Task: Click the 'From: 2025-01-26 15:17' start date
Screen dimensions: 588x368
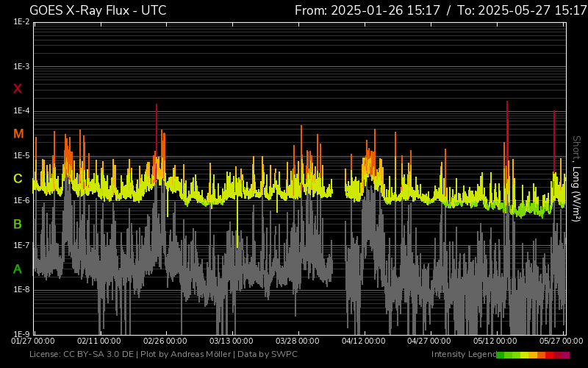Action: click(367, 10)
